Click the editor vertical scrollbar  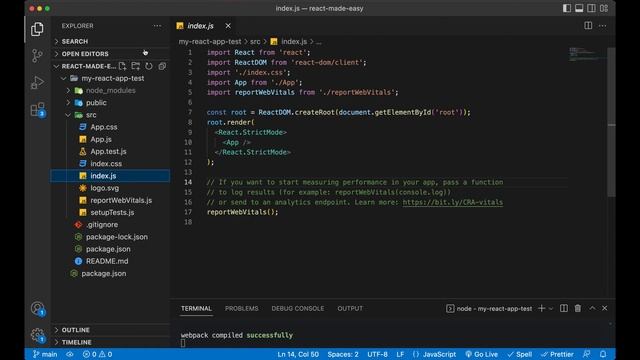[611, 122]
